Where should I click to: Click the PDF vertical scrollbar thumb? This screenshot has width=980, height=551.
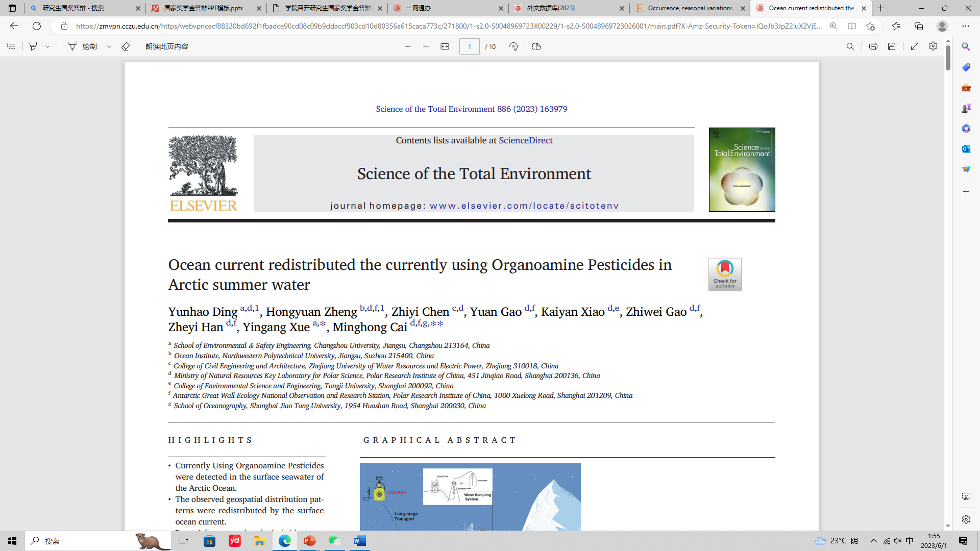[948, 58]
